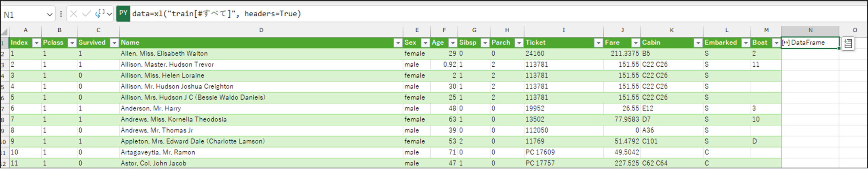Select column header O

855,30
